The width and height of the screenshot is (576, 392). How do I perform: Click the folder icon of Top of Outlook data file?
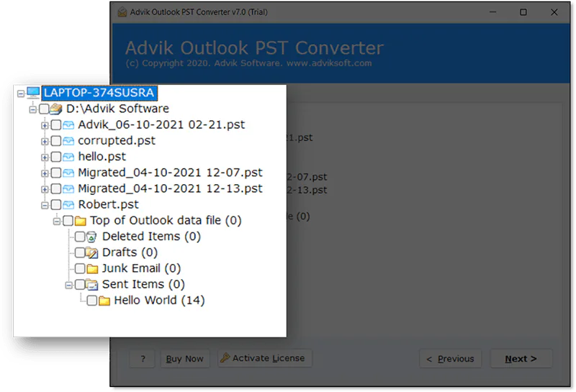(81, 221)
